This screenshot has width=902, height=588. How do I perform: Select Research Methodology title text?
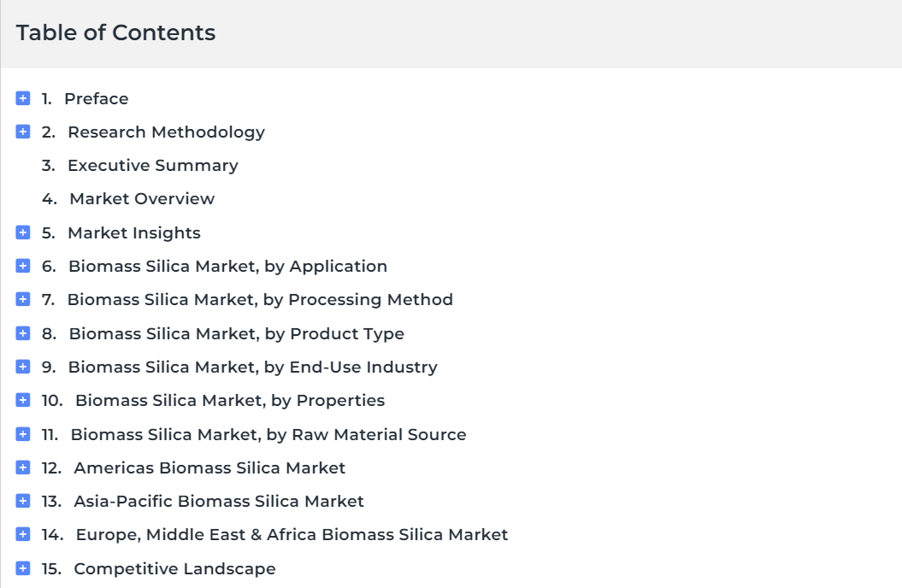tap(166, 132)
